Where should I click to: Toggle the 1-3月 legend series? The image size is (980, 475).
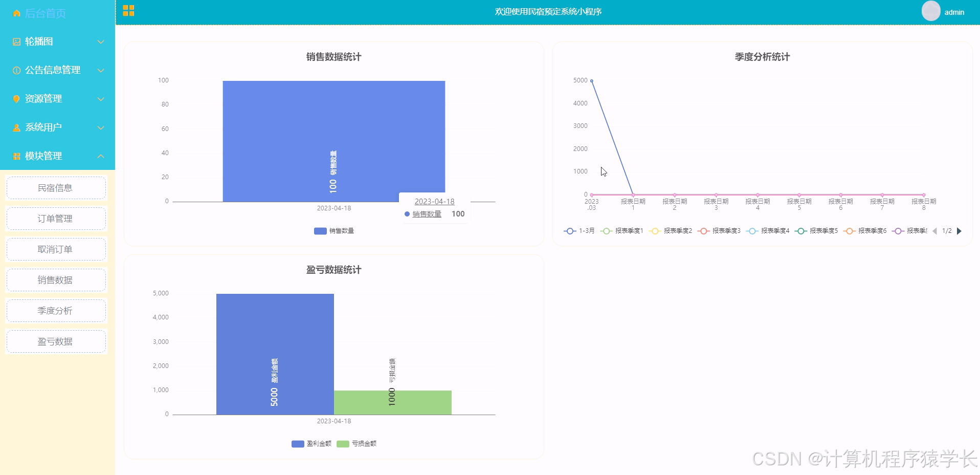pyautogui.click(x=579, y=231)
